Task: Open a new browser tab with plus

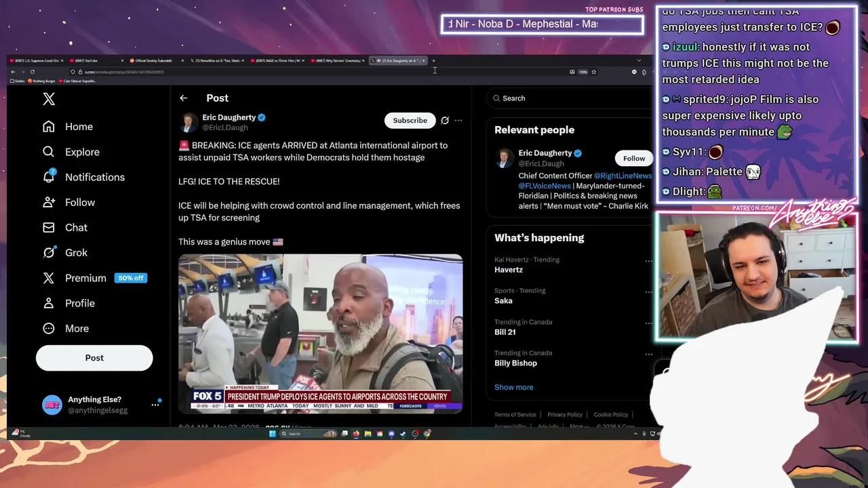Action: [433, 60]
